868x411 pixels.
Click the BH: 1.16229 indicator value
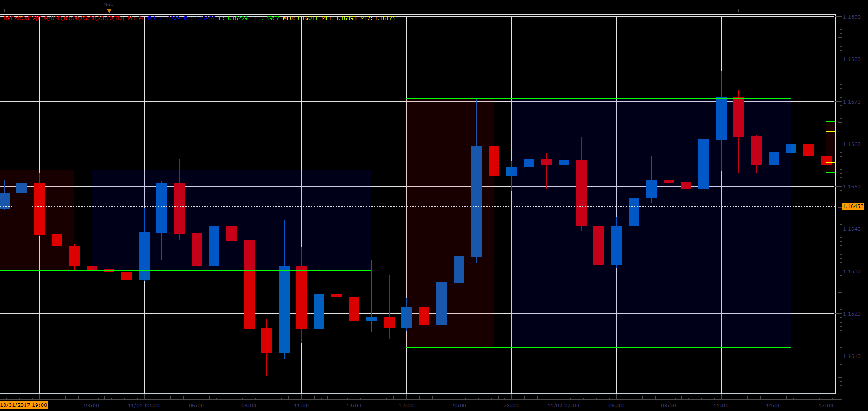[x=164, y=18]
